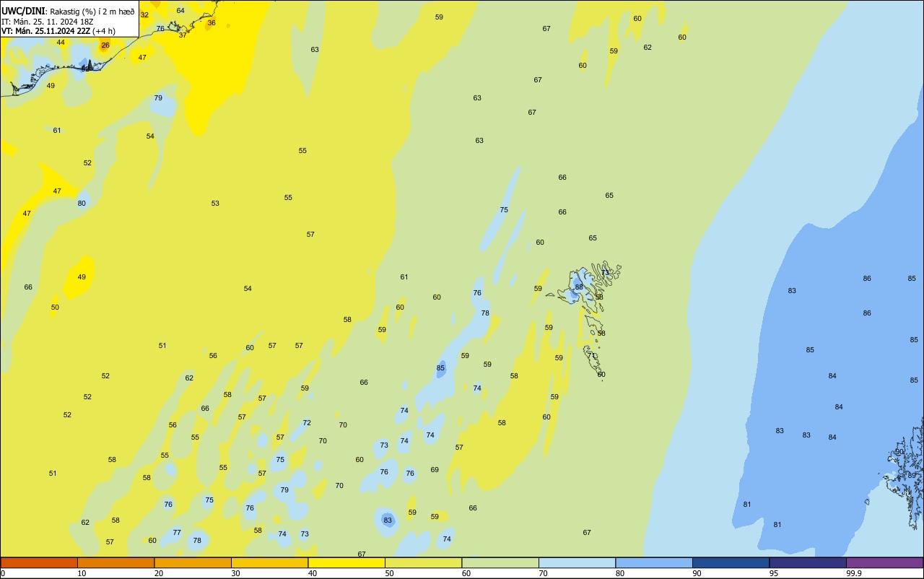Click the legend tick label 0
Viewport: 924px width, 579px height.
(x=3, y=573)
